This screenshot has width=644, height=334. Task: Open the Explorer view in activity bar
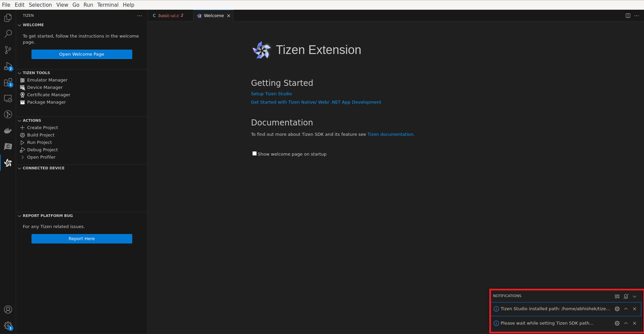[x=8, y=18]
